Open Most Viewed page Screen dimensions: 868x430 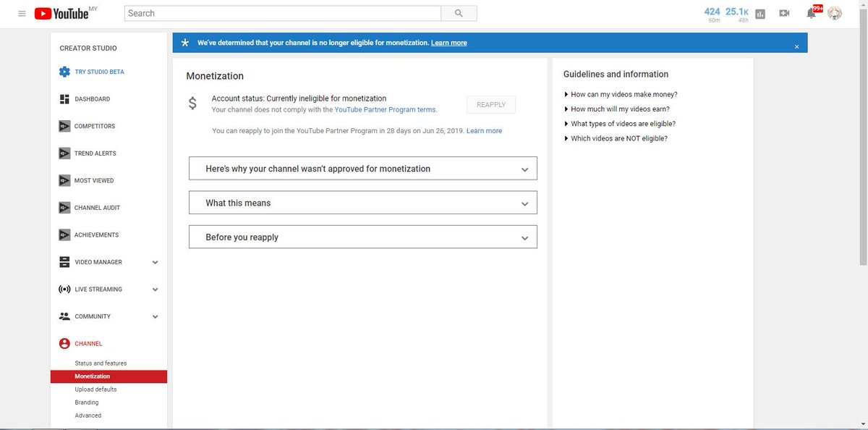tap(94, 180)
